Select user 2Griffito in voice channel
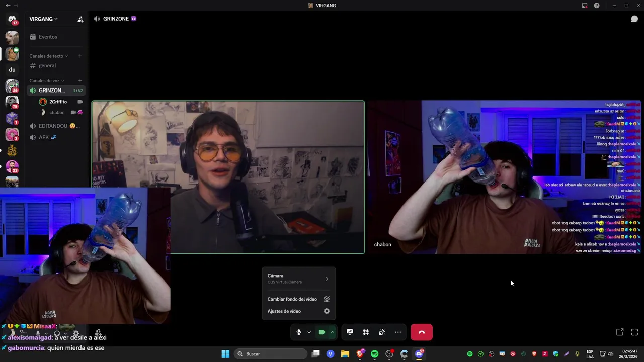Screen dimensions: 644x362 tap(61, 102)
